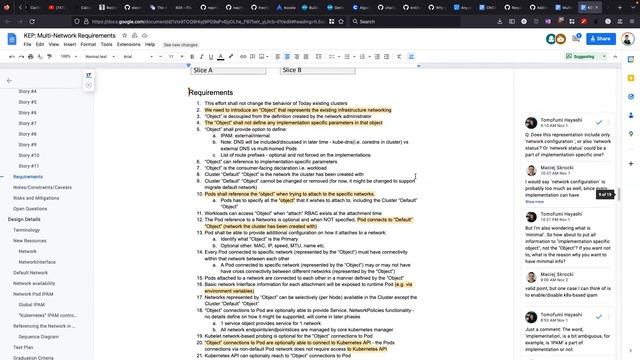Viewport: 640px width, 360px height.
Task: Undo the last edit in the toolbar
Action: [x=12, y=57]
